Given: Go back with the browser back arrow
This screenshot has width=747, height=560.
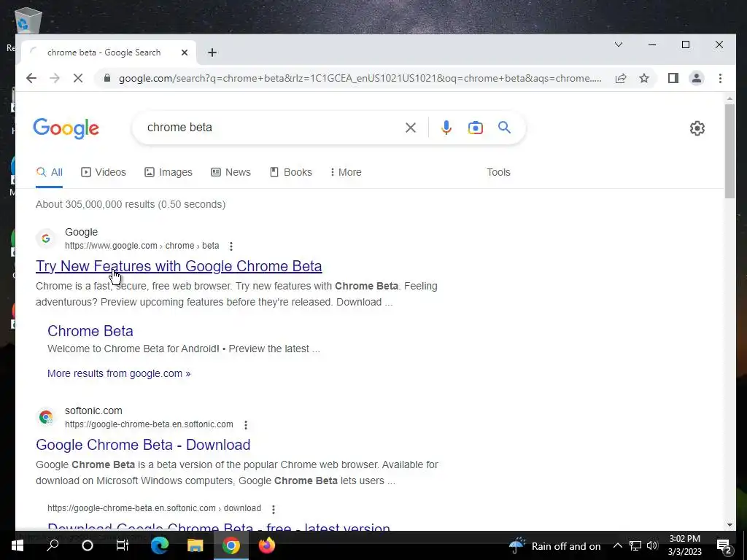Looking at the screenshot, I should [31, 78].
